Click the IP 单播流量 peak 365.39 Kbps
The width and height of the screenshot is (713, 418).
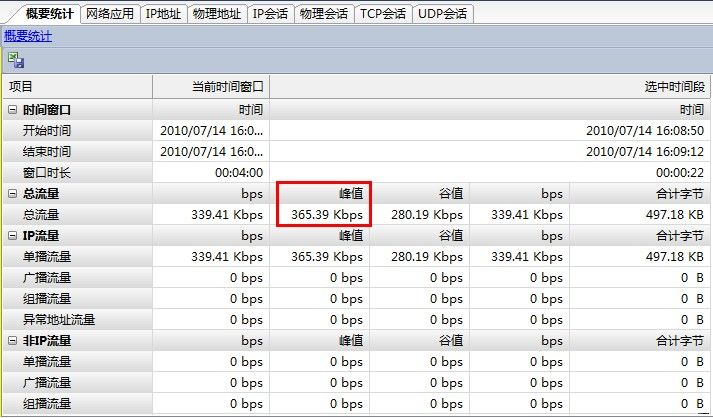[327, 257]
